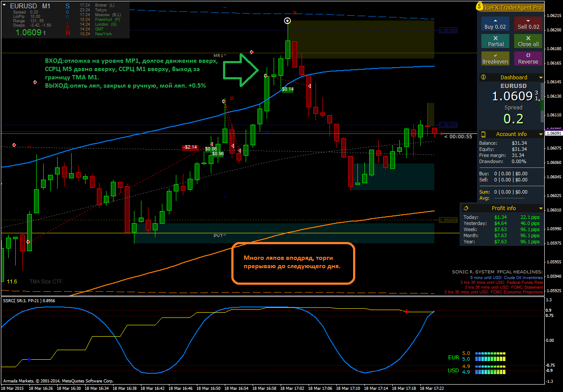This screenshot has height=392, width=563.
Task: Click the FOMC Economic Projections headline
Action: (494, 292)
